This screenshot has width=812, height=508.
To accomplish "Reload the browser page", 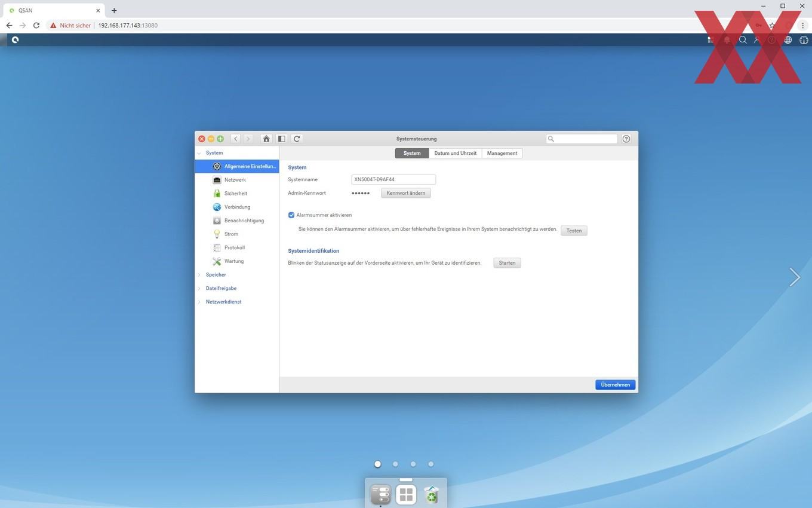I will click(x=36, y=26).
